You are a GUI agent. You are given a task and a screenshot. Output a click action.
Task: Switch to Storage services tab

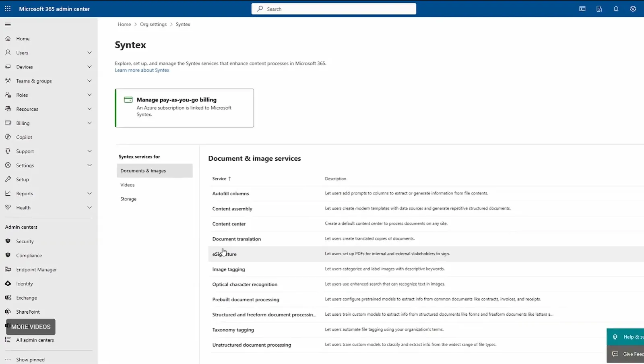(155, 199)
